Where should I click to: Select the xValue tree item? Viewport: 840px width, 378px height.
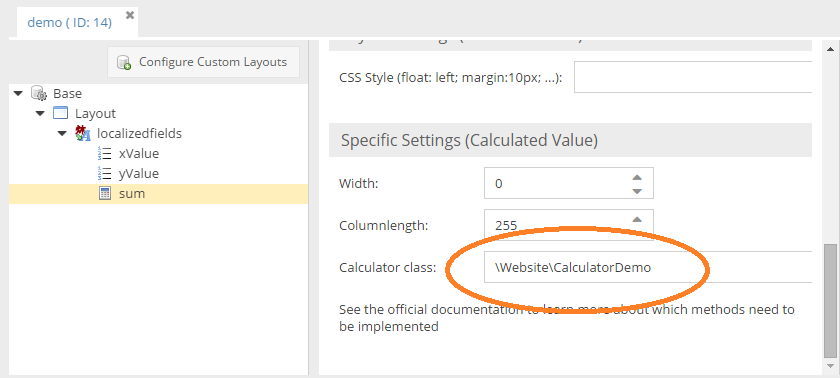coord(139,154)
